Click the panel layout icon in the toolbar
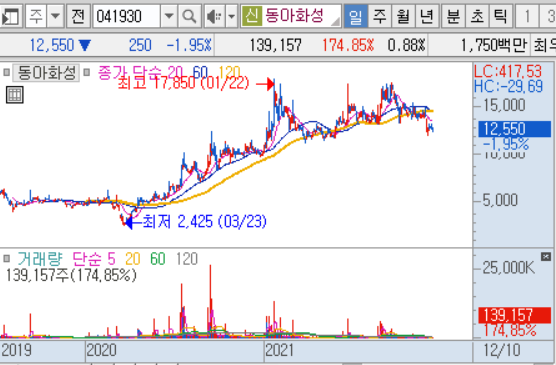556x365 pixels. (10, 16)
